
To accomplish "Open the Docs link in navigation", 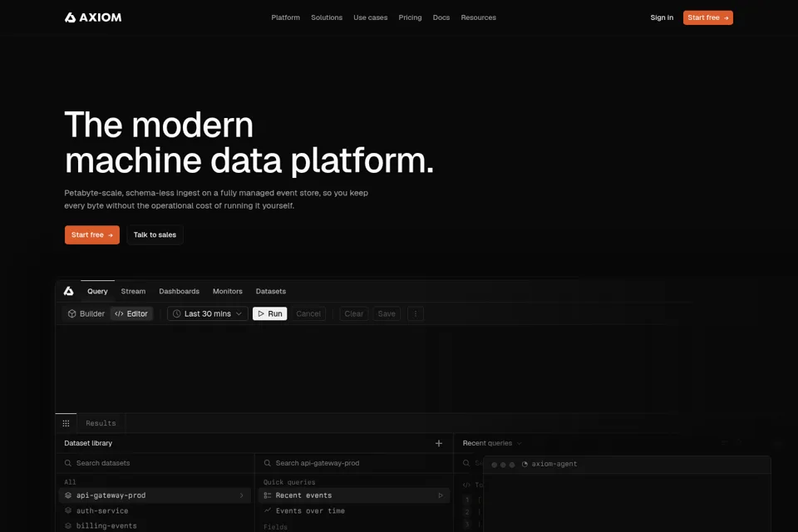I will pos(441,17).
